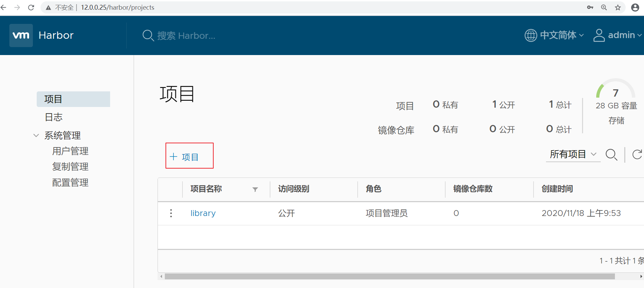Click the globe language icon
Viewport: 644px width, 288px height.
[x=531, y=35]
